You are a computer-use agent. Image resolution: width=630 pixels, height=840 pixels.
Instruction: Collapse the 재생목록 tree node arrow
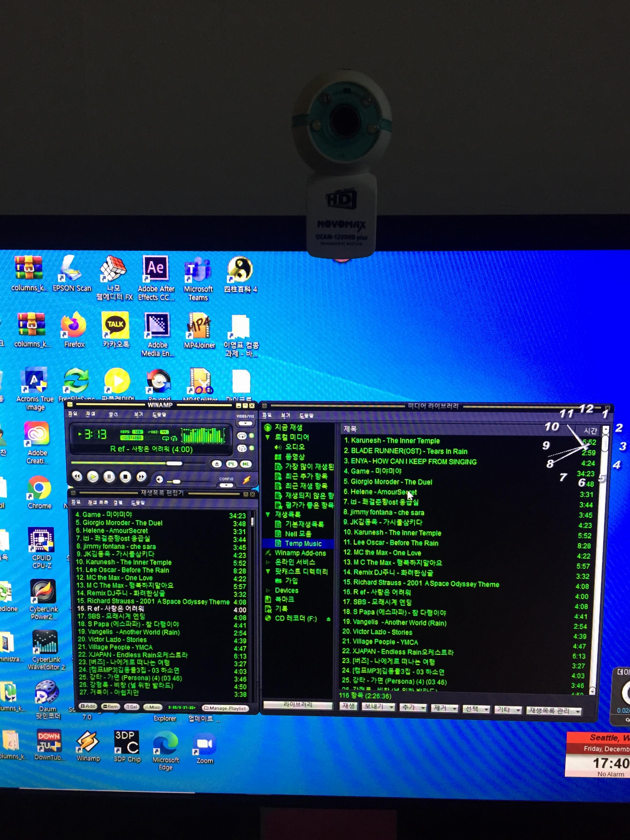click(268, 515)
